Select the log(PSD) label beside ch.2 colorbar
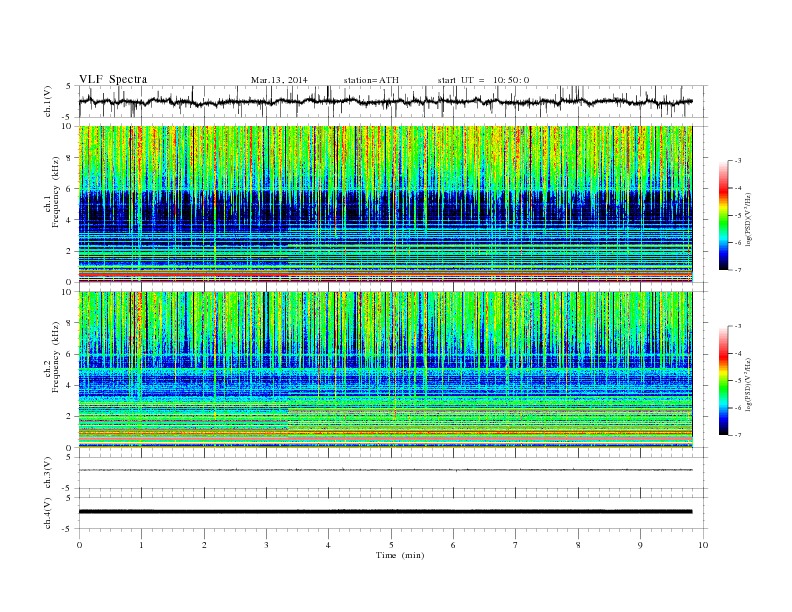Image resolution: width=792 pixels, height=612 pixels. [749, 384]
